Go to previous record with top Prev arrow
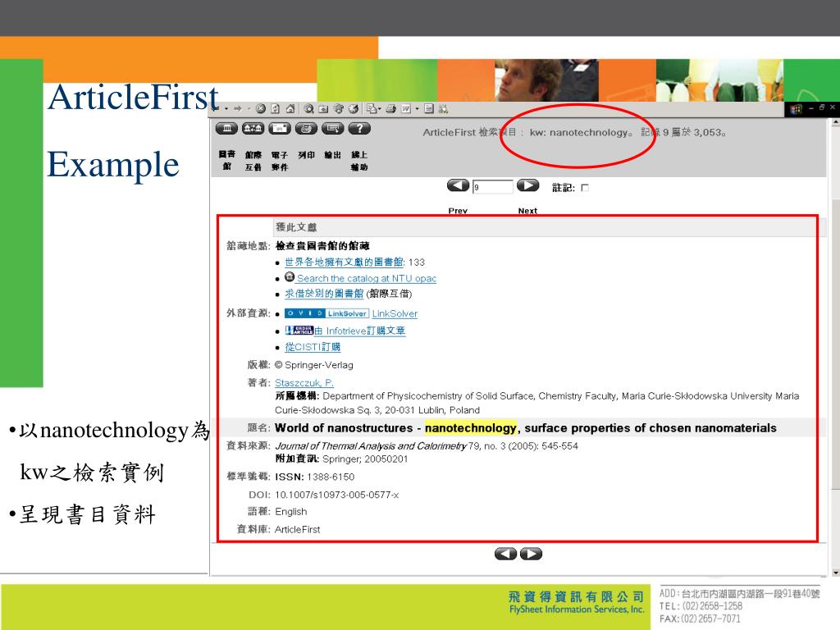The height and width of the screenshot is (630, 840). point(458,185)
